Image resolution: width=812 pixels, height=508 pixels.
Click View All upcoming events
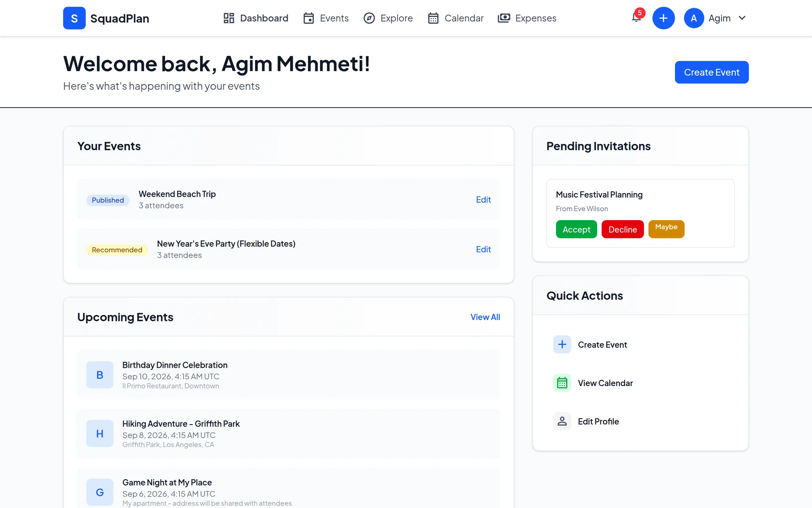tap(485, 317)
